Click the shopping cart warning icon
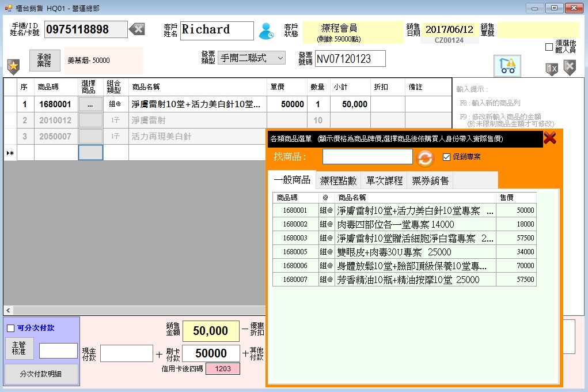The image size is (588, 392). (507, 66)
